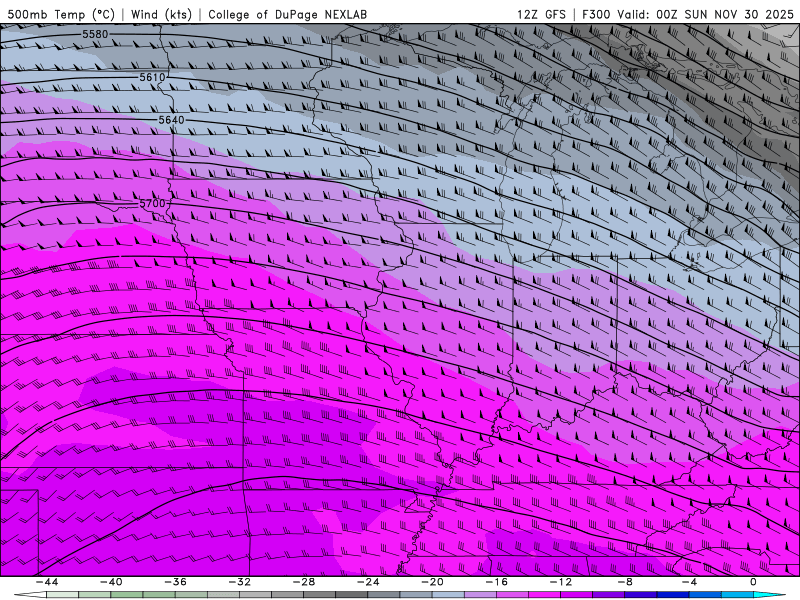Click the 0 color scale label

(753, 582)
